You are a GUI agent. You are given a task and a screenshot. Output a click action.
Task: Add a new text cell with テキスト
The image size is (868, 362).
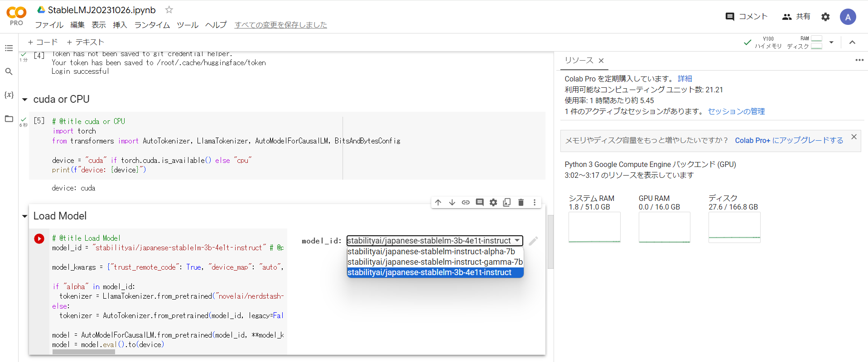85,42
